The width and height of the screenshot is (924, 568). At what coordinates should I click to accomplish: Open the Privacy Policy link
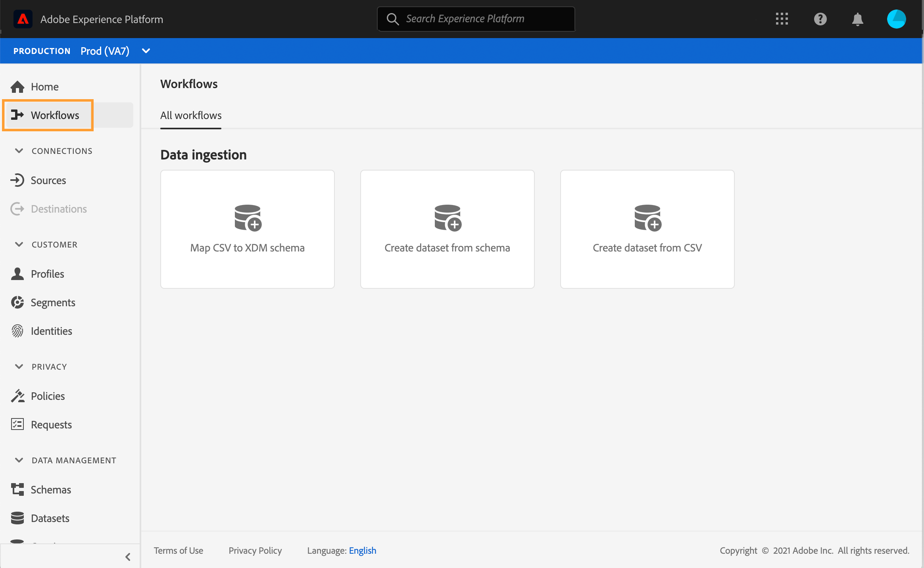point(255,551)
